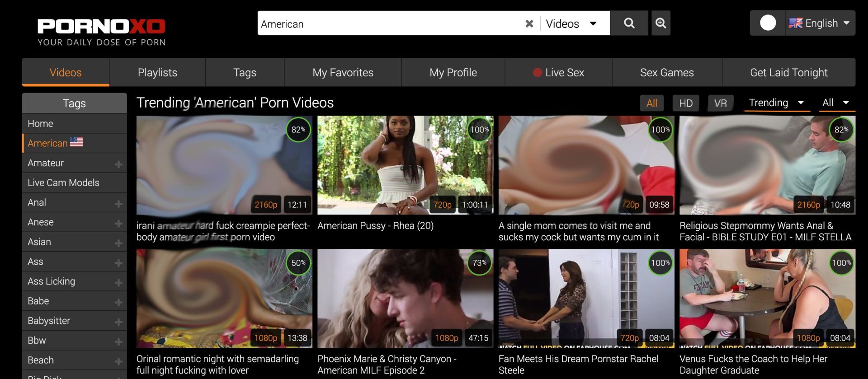Click the 100% rating badge on the 1:00:11 video

479,130
